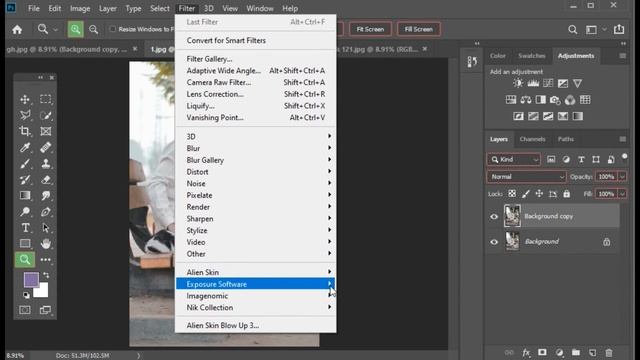Open Filter Gallery menu entry
Screen dimensions: 640x360
point(256,59)
